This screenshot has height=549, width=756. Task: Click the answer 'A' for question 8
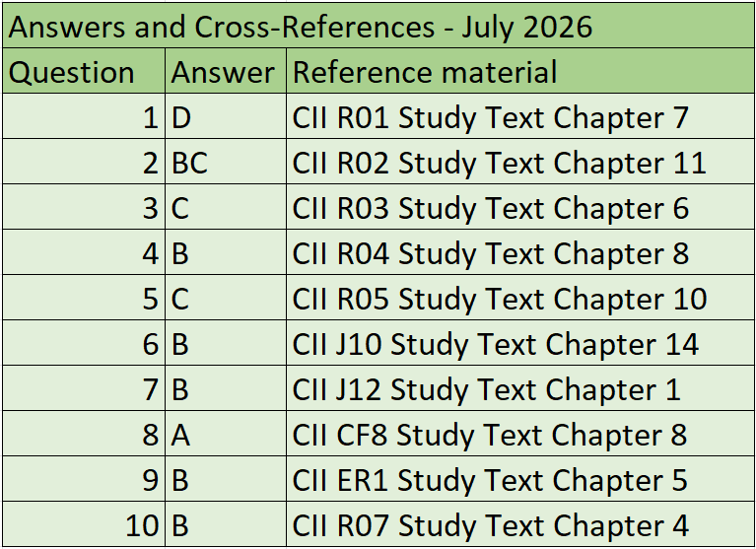click(x=226, y=434)
